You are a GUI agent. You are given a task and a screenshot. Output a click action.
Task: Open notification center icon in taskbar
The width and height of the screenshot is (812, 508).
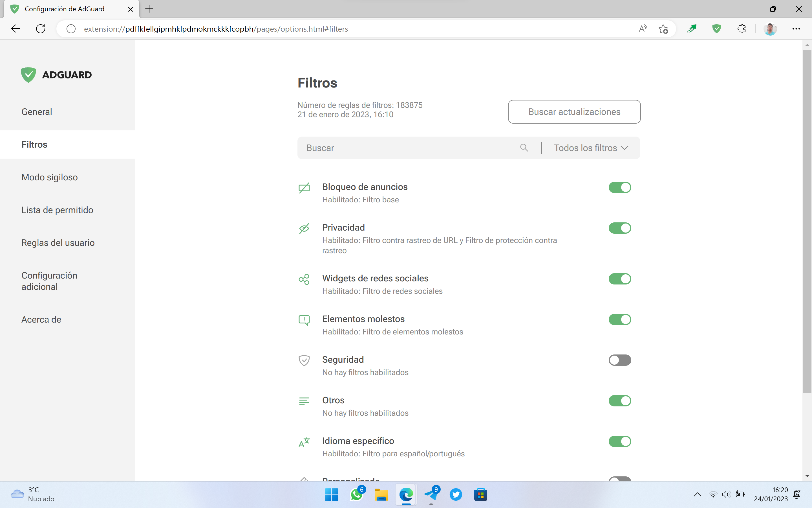[797, 494]
